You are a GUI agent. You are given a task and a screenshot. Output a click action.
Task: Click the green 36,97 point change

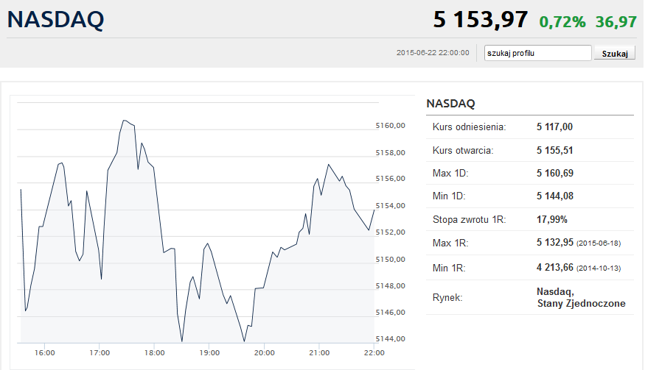tap(616, 22)
